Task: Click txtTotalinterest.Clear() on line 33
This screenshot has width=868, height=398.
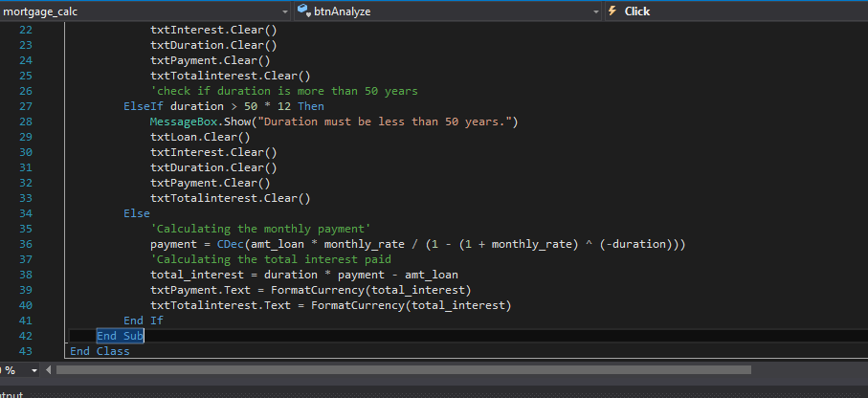Action: point(231,198)
